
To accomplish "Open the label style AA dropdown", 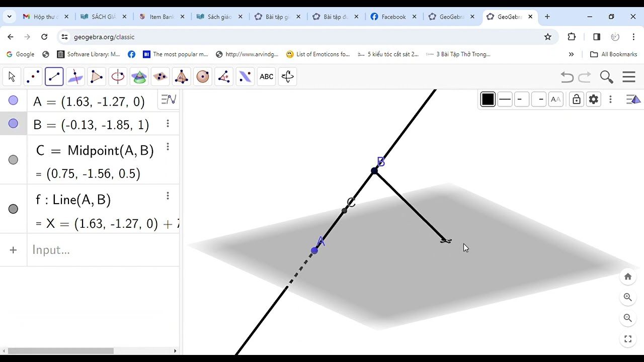I will pos(556,99).
